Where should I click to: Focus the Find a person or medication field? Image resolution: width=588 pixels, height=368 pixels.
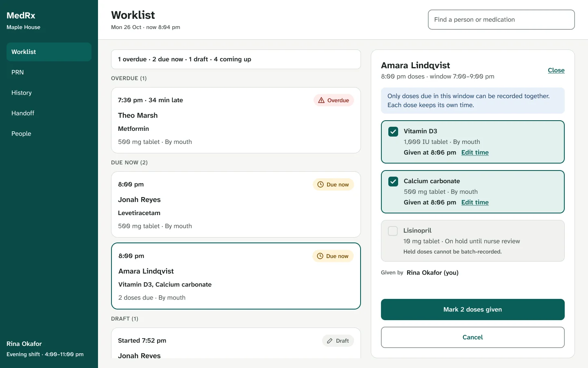pos(501,20)
